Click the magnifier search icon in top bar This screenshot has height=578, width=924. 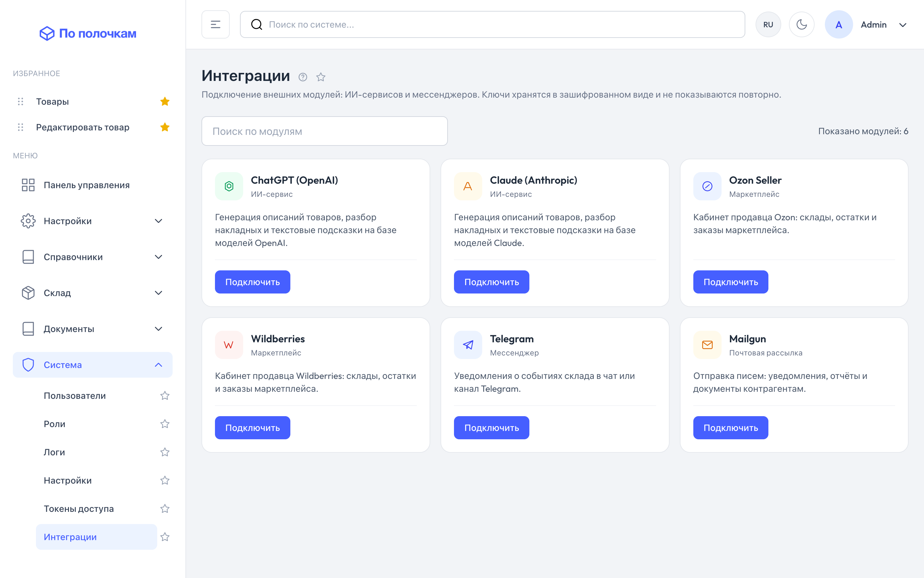click(257, 24)
